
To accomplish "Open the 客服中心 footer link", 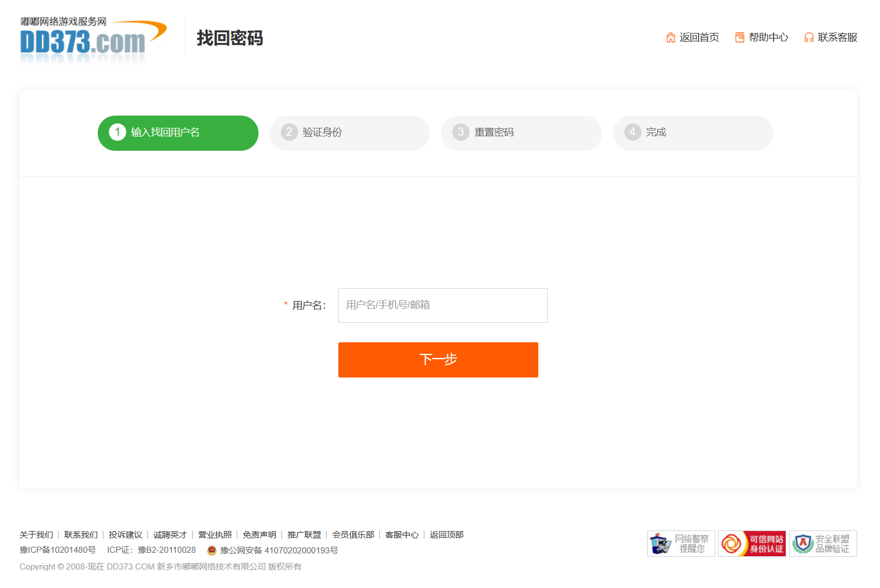I will click(402, 535).
